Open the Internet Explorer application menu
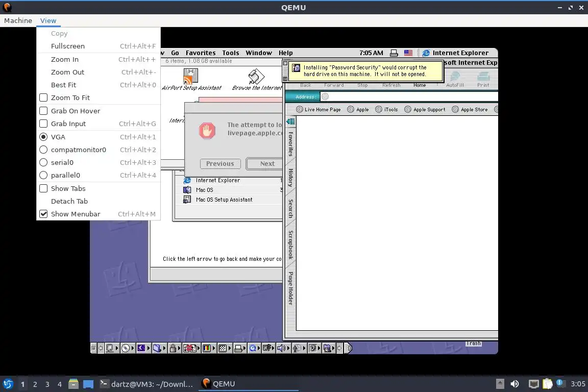The height and width of the screenshot is (392, 588). tap(455, 53)
